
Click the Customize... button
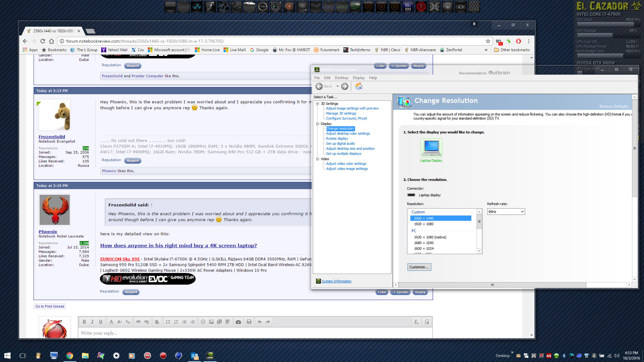pyautogui.click(x=419, y=267)
